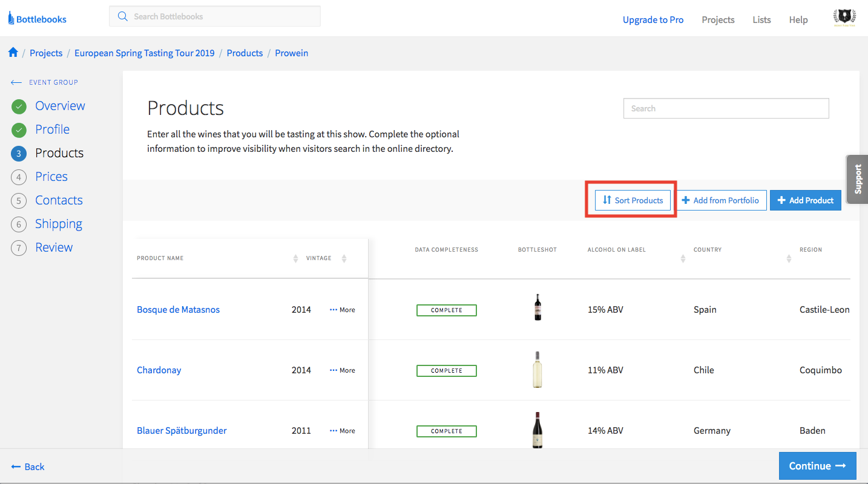Click the 'Spain' country cell
Viewport: 868px width, 484px height.
(705, 310)
